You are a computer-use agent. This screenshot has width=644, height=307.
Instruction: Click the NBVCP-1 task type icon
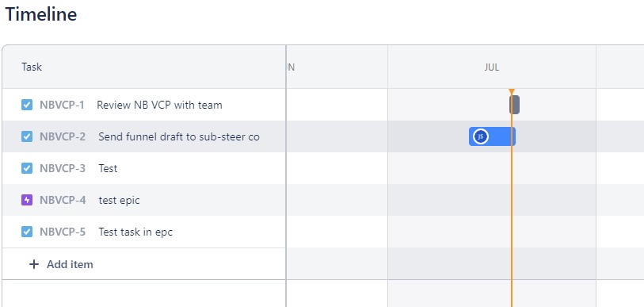click(27, 105)
